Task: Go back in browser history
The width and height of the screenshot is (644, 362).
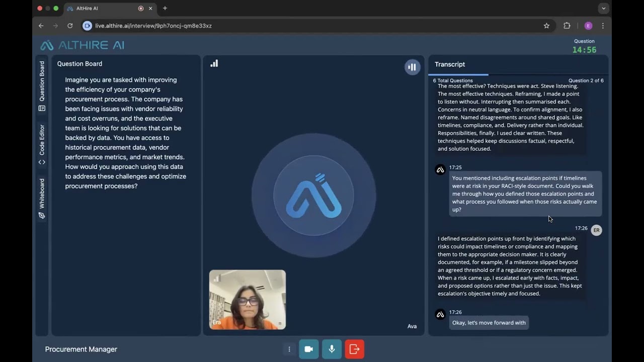Action: [x=41, y=26]
